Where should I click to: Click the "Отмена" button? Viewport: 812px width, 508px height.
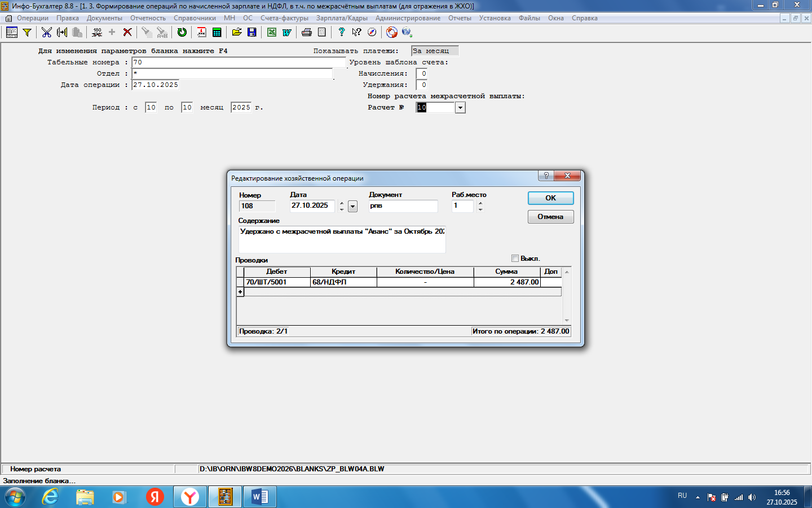pyautogui.click(x=550, y=217)
